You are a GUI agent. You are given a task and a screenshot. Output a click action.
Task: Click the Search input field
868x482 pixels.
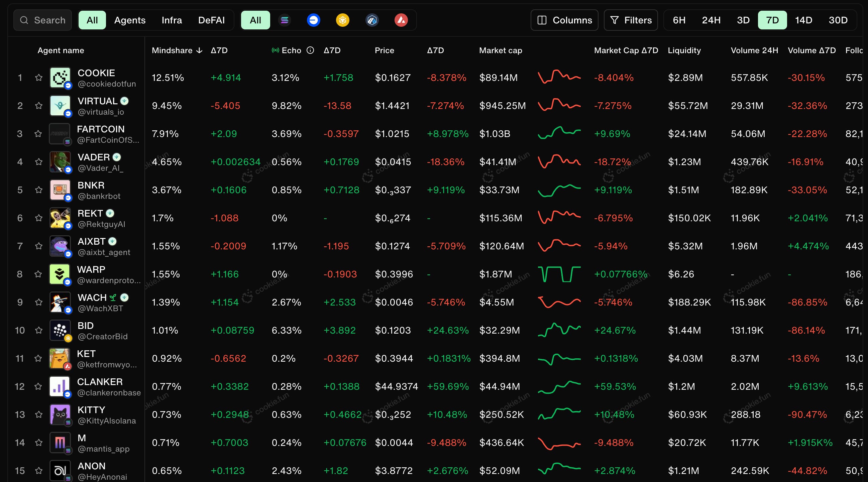coord(42,20)
